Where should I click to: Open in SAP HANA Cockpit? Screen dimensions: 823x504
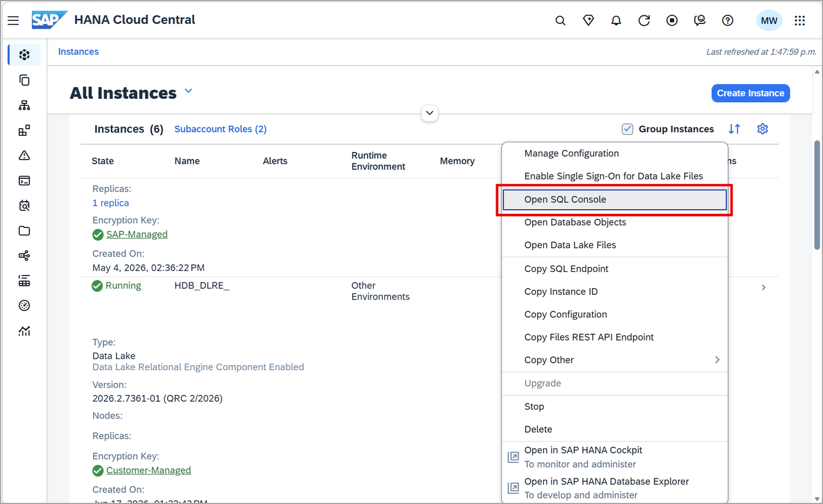pyautogui.click(x=615, y=457)
